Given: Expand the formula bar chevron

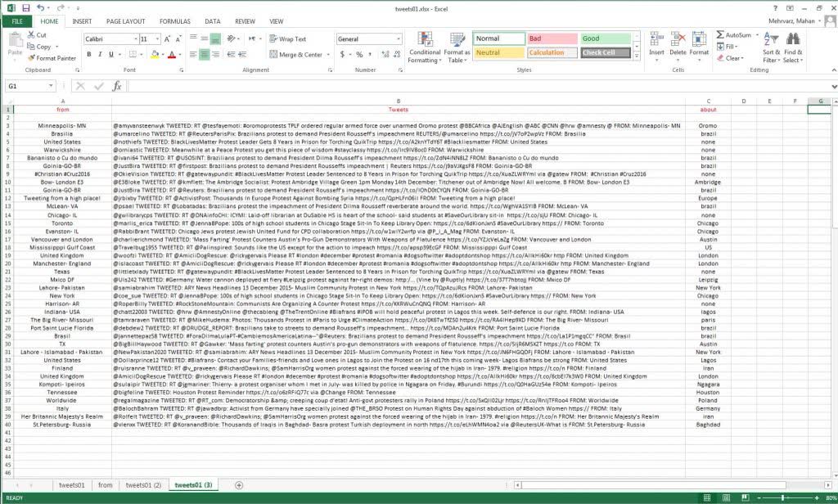Looking at the screenshot, I should click(x=834, y=86).
